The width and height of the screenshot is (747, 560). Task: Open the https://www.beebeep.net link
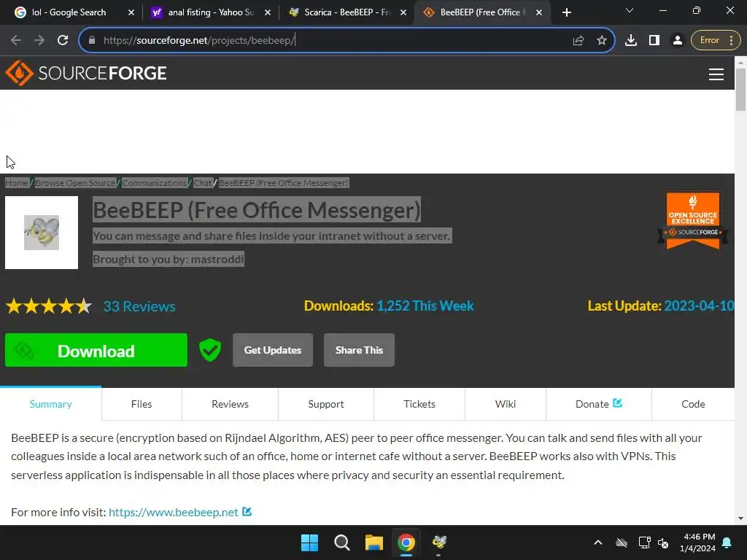point(174,512)
